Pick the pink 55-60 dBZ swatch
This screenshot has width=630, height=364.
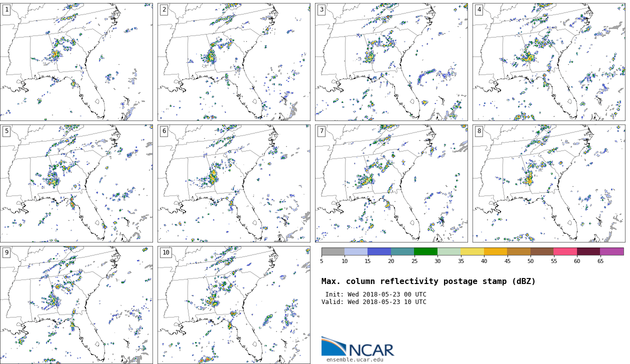pos(565,251)
